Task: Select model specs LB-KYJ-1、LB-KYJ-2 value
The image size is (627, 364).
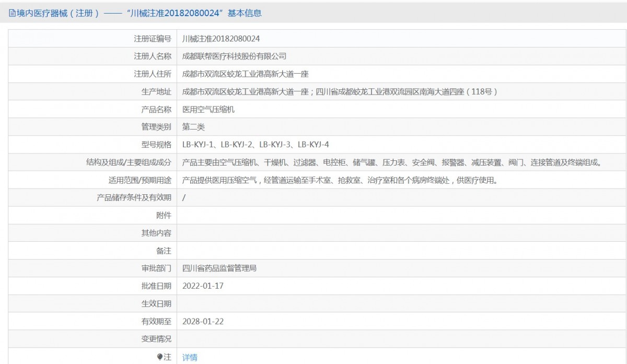Action: 256,145
